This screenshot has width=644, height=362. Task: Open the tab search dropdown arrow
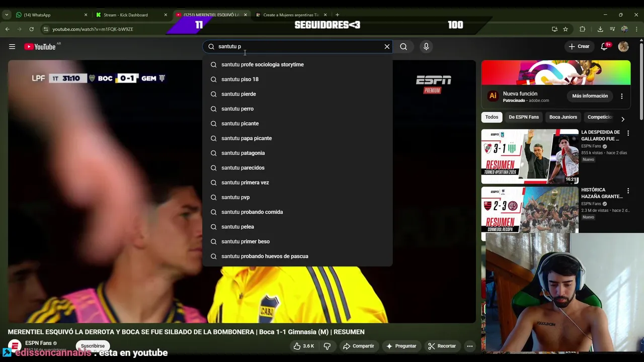point(7,15)
